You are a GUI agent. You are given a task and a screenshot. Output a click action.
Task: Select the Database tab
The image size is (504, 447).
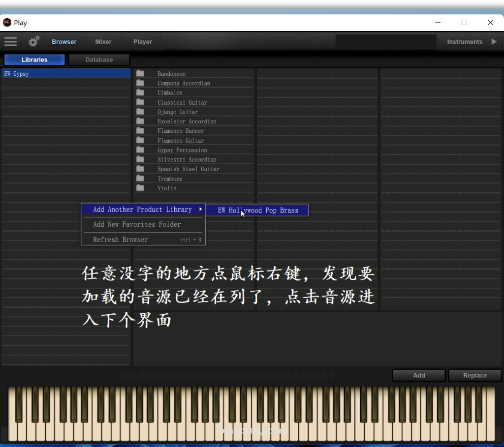(99, 60)
